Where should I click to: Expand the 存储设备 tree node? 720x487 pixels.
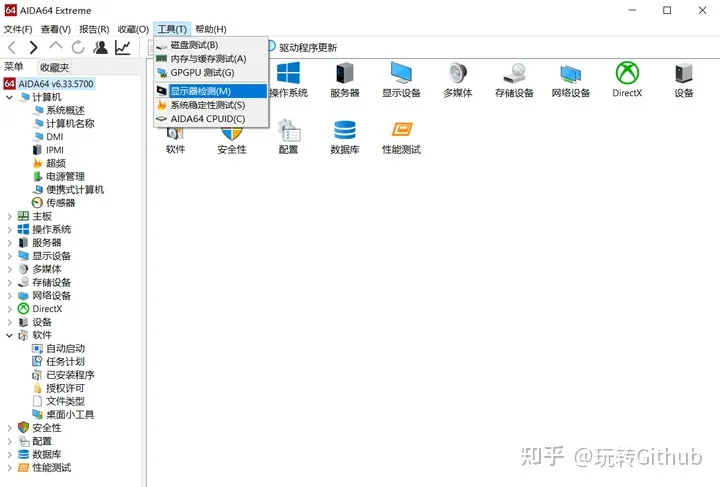coord(9,283)
